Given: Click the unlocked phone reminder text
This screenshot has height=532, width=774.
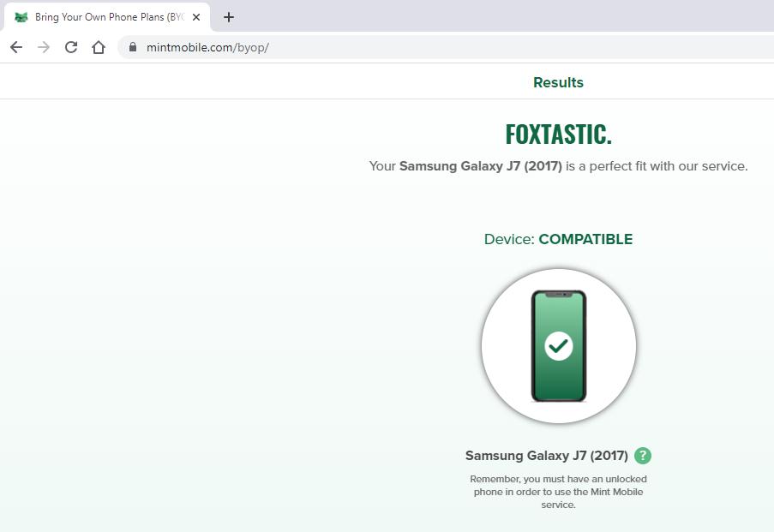Looking at the screenshot, I should (x=558, y=492).
